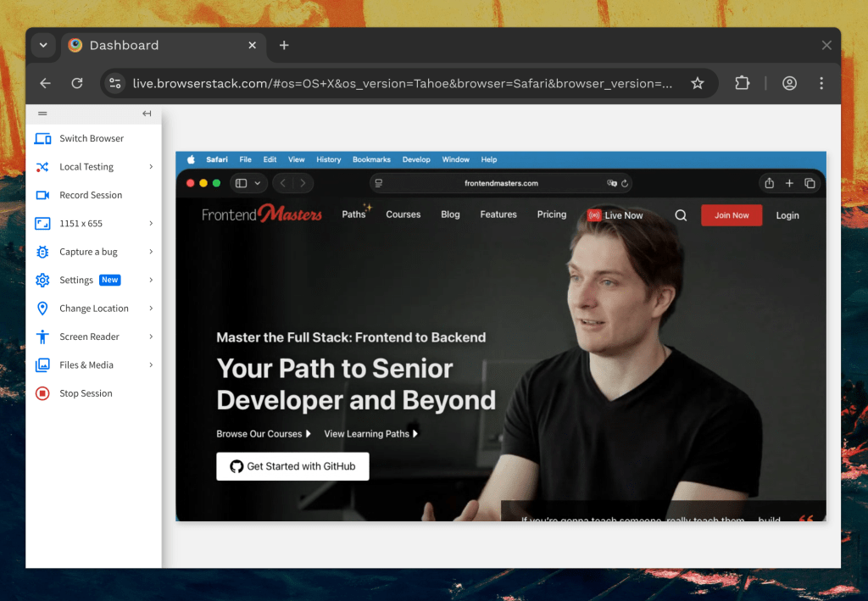
Task: Open Courses nav link
Action: point(403,214)
